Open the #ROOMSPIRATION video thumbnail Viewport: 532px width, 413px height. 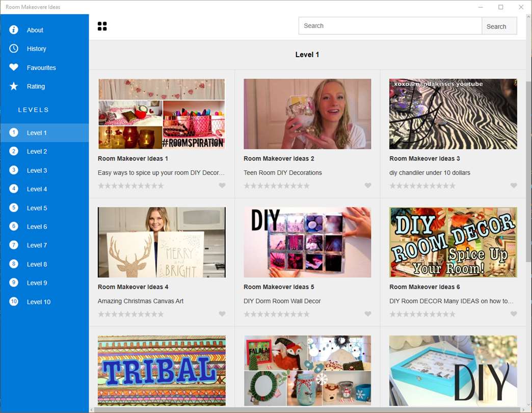[x=162, y=114]
